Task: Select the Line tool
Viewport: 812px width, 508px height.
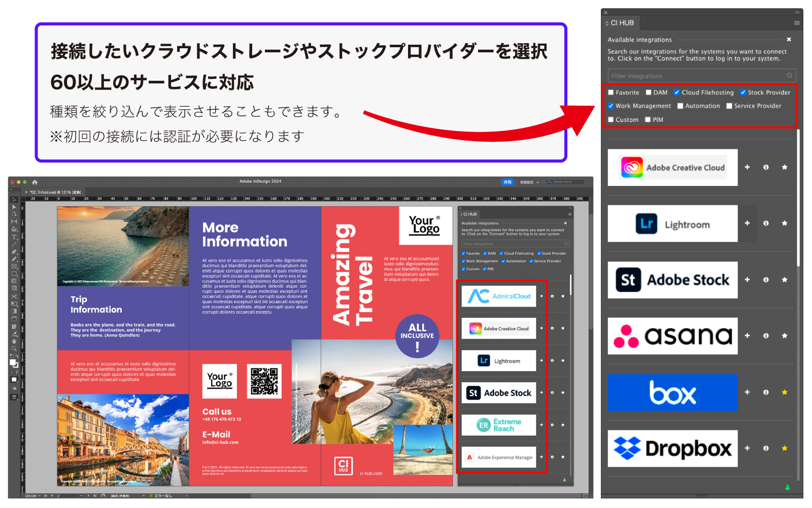Action: coord(14,244)
